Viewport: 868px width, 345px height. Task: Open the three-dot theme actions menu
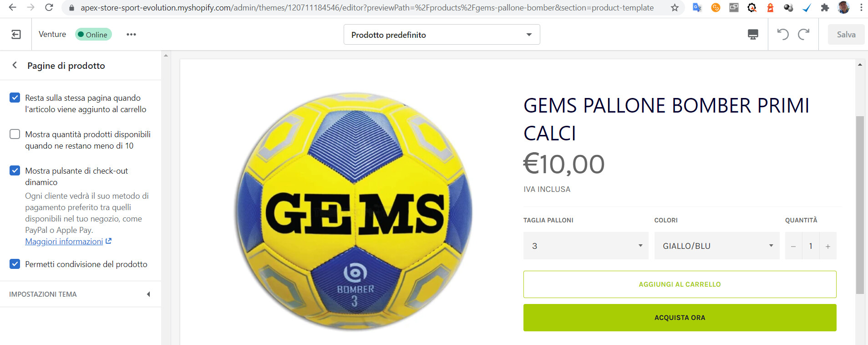(131, 35)
